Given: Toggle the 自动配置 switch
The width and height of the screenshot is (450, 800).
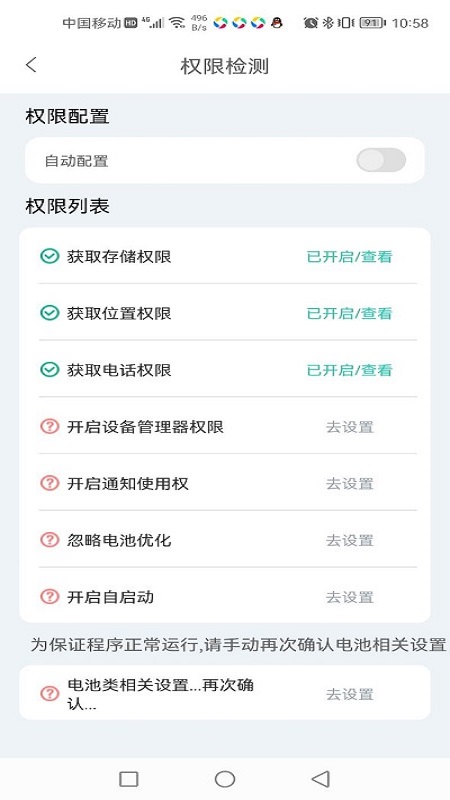Looking at the screenshot, I should (x=381, y=160).
